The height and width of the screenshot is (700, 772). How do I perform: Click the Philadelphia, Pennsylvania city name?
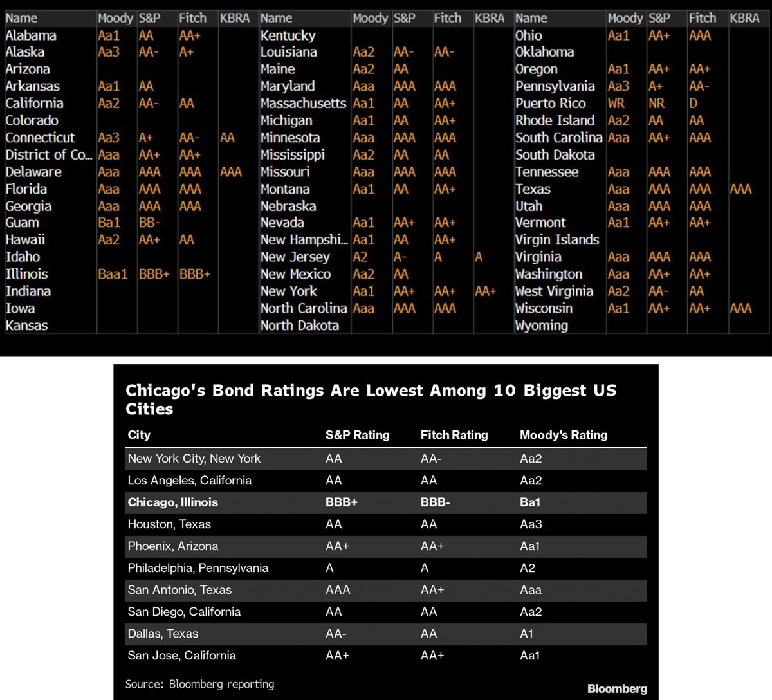198,568
